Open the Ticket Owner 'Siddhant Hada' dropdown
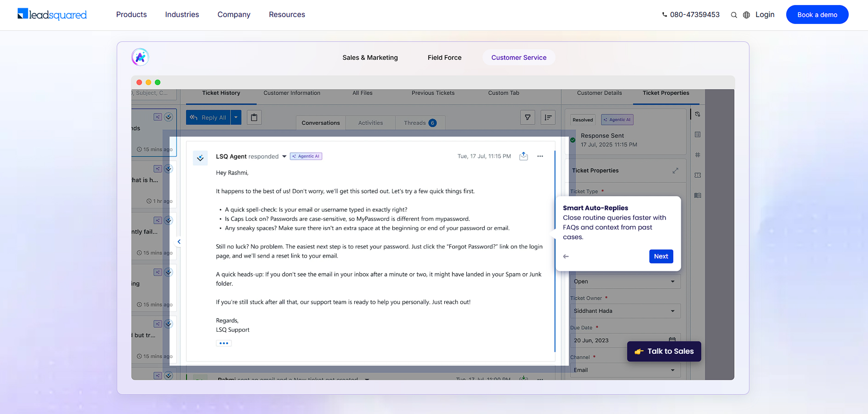Screen dimensions: 868x414 click(x=625, y=311)
